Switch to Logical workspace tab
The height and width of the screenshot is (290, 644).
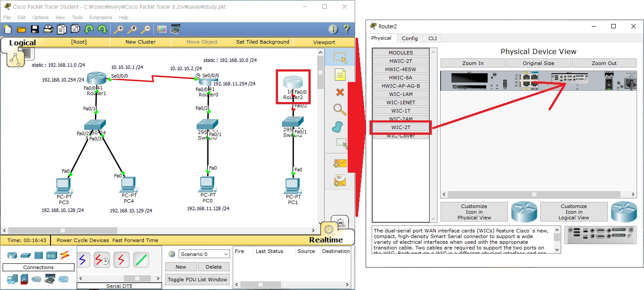[23, 43]
